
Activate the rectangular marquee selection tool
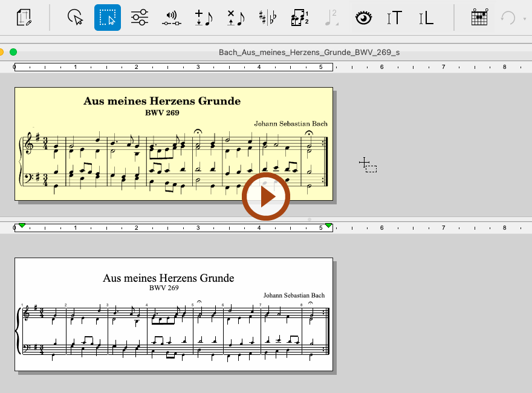(107, 18)
